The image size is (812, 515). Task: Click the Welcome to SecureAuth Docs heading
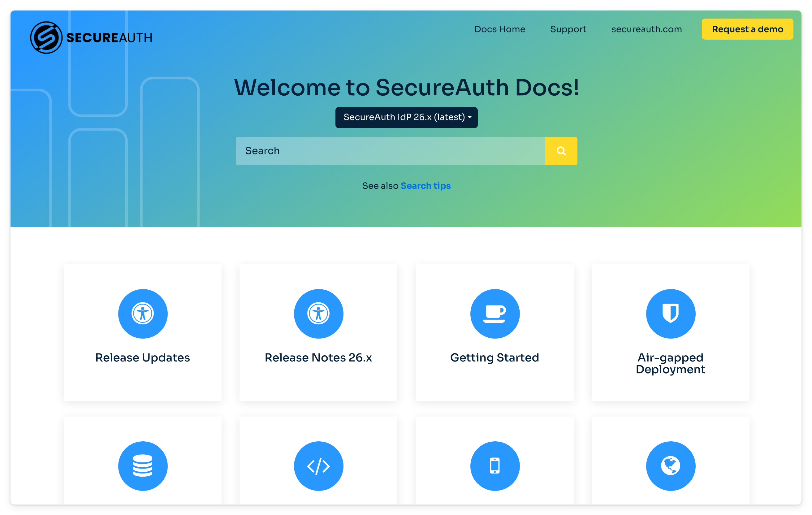(x=406, y=87)
